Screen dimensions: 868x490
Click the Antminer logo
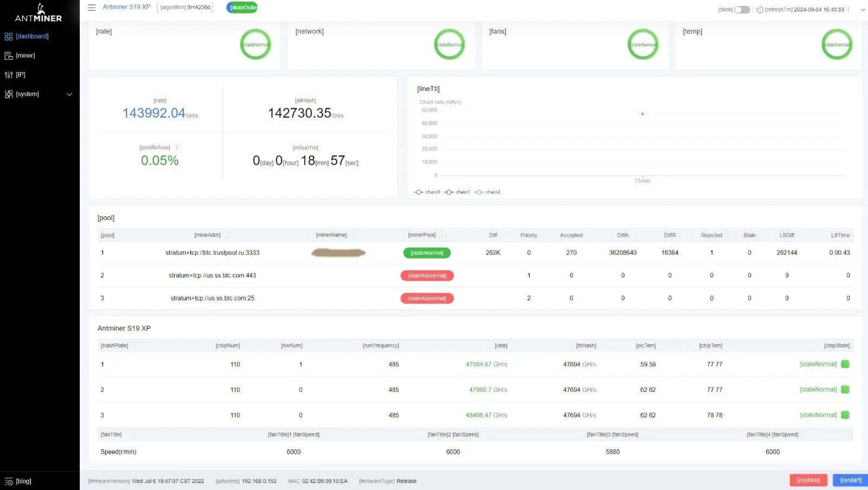click(x=39, y=12)
